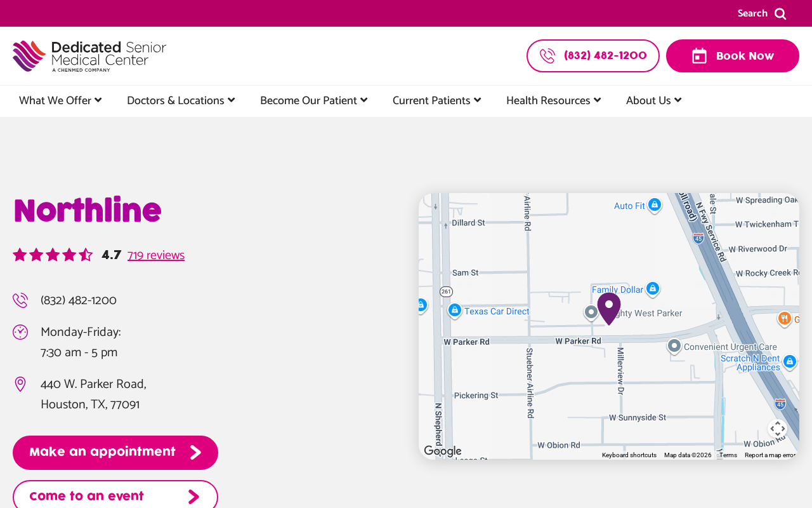Click the Convenient Urgent Care marker icon

(674, 346)
